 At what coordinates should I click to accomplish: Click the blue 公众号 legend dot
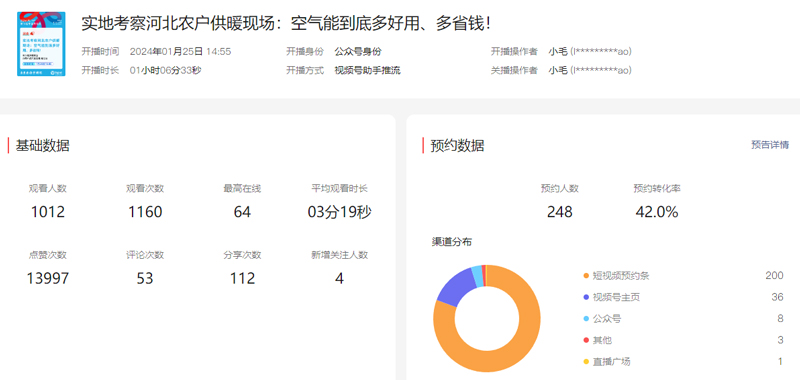point(586,319)
